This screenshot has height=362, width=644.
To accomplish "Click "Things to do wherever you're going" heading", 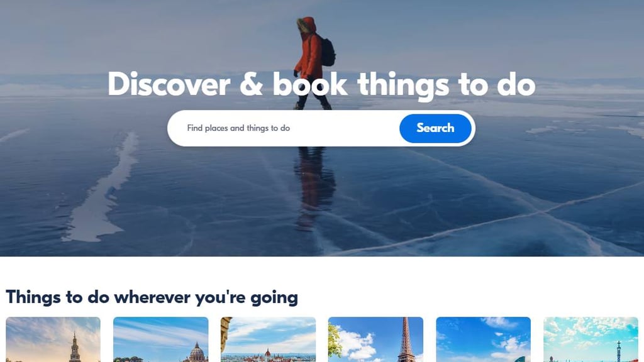I will pyautogui.click(x=152, y=297).
